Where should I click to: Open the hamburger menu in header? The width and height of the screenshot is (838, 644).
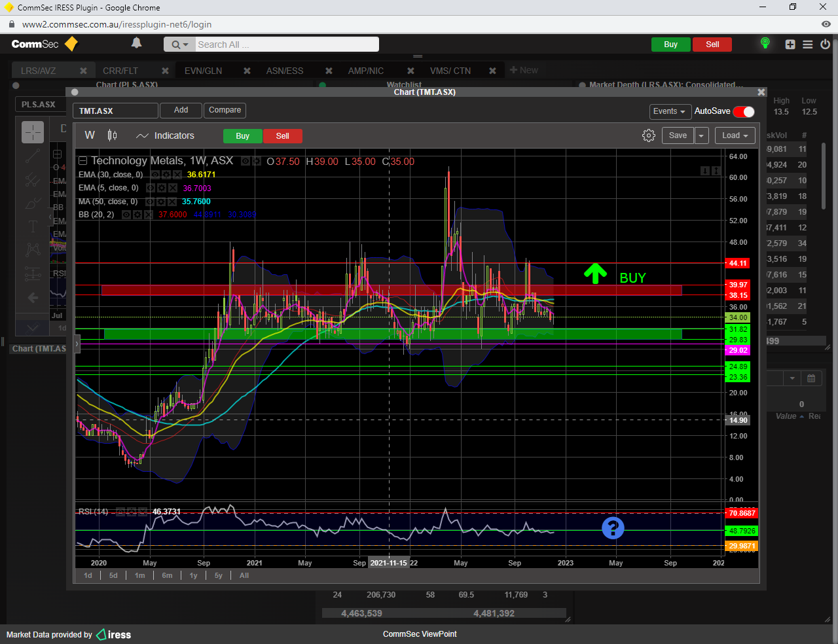tap(808, 45)
